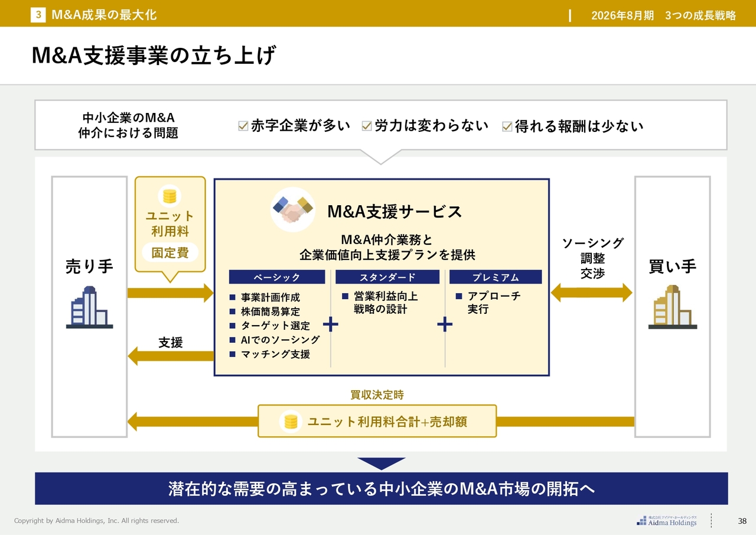Click the coin stack icon above ユニット利用料
756x535 pixels.
(170, 196)
